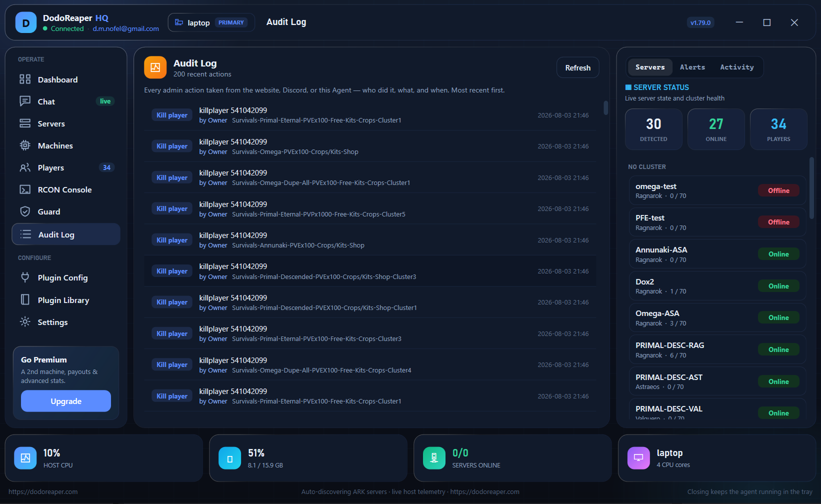Viewport: 821px width, 504px height.
Task: Open the laptop PRIMARY machine selector
Action: click(211, 22)
